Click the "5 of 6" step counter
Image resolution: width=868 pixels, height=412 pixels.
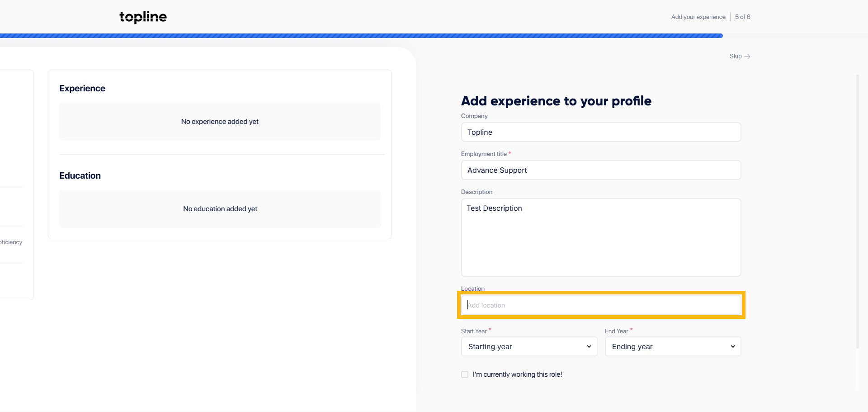[742, 17]
